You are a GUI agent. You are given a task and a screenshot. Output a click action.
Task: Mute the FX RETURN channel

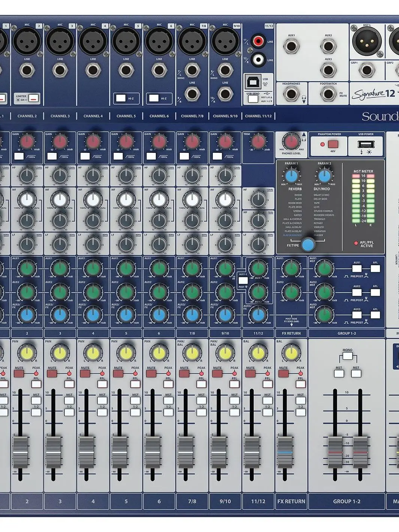point(283,374)
